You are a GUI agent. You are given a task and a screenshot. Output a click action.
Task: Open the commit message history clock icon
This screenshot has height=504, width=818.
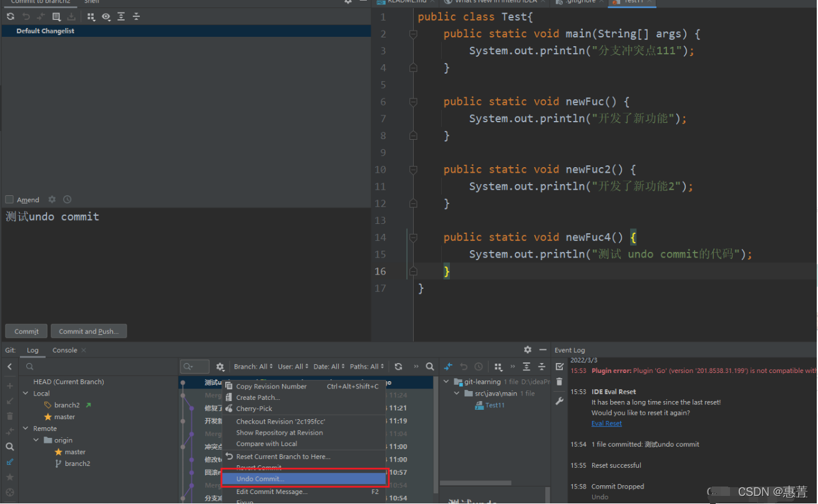pyautogui.click(x=67, y=200)
